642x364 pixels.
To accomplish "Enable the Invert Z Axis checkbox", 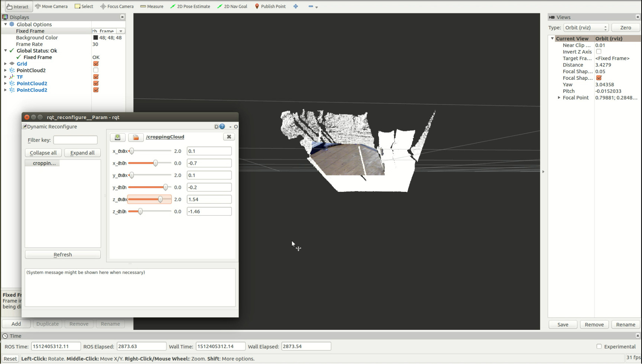I will 599,52.
